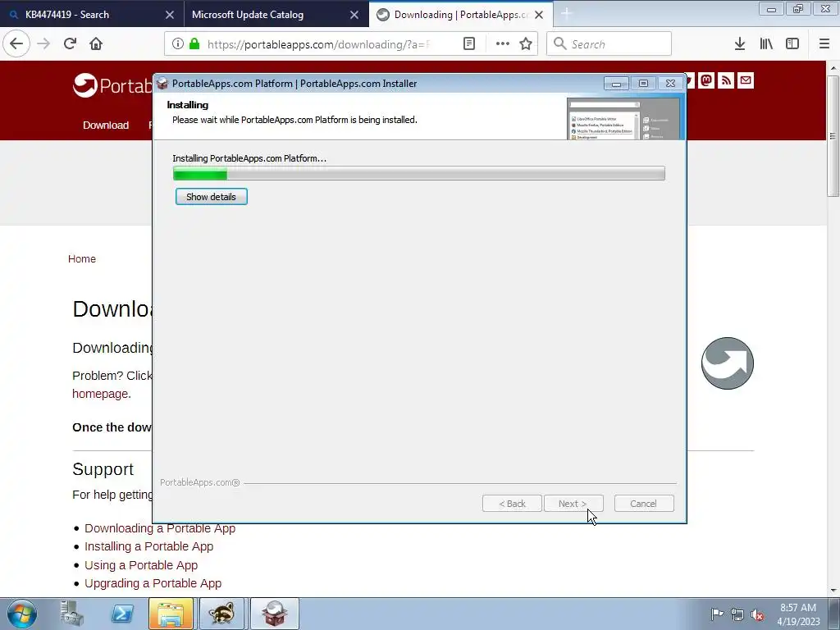Select the Downloading PortableApps.com tab

pyautogui.click(x=462, y=15)
